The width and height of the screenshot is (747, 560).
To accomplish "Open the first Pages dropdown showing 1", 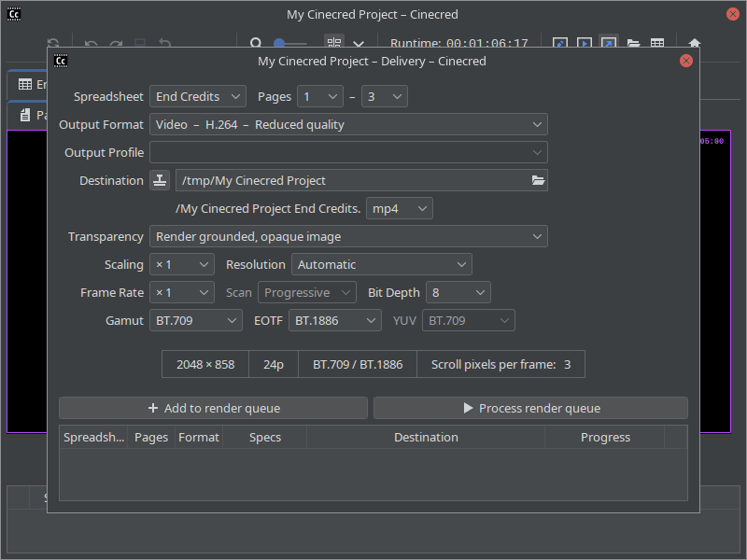I will [x=320, y=96].
